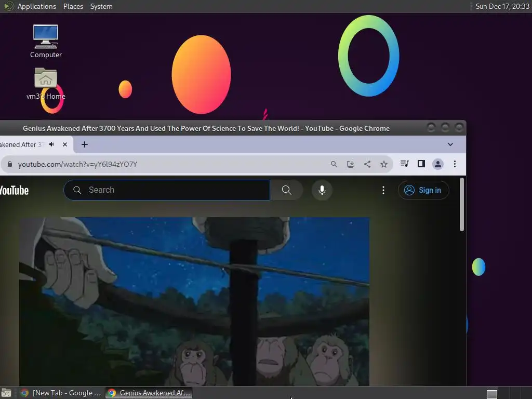Switch to New Tab - Google Chrome taskbar window
The height and width of the screenshot is (399, 532).
pos(61,393)
